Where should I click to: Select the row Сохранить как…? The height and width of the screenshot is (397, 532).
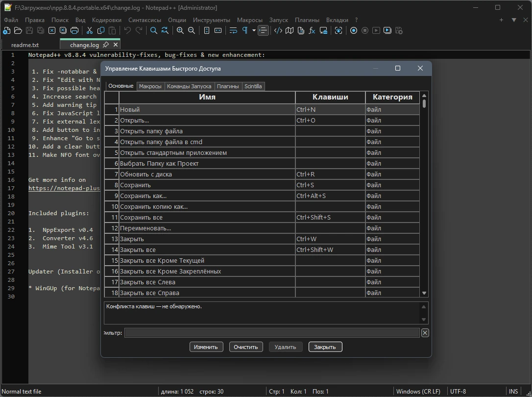[x=262, y=196]
